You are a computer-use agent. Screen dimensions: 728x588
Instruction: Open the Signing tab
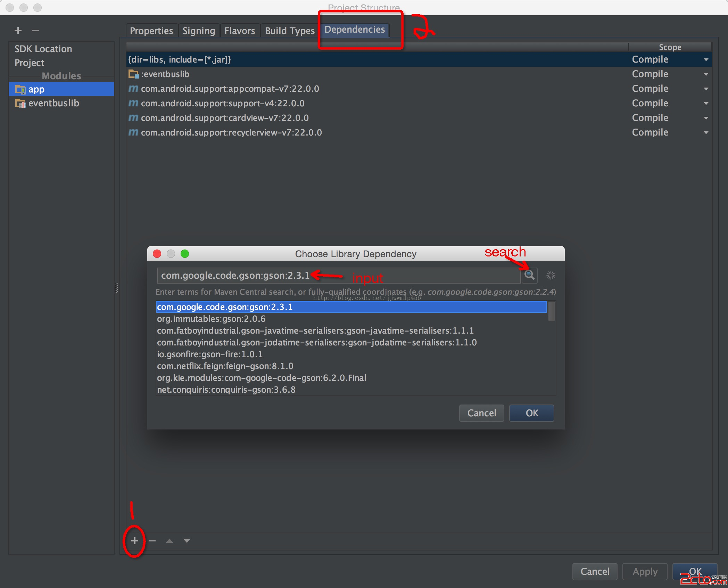point(199,31)
